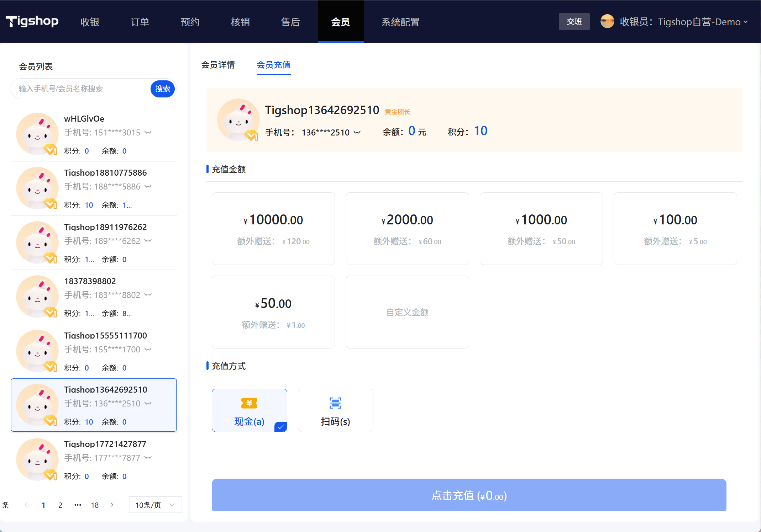Click the previous page arrow in pagination
The image size is (761, 532).
coord(26,505)
